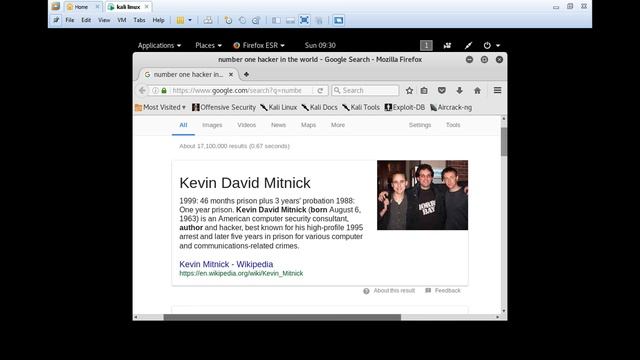Select Google's Videos results tab
This screenshot has height=360, width=640.
point(247,125)
